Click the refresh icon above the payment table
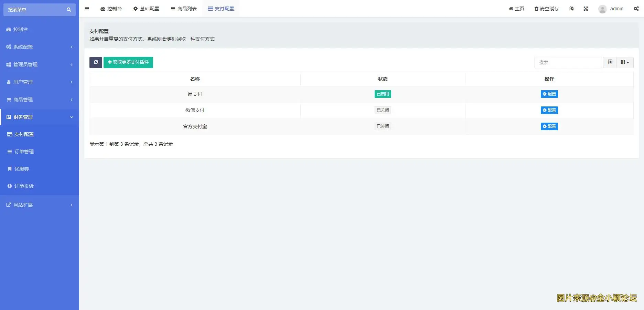Image resolution: width=644 pixels, height=310 pixels. coord(96,62)
